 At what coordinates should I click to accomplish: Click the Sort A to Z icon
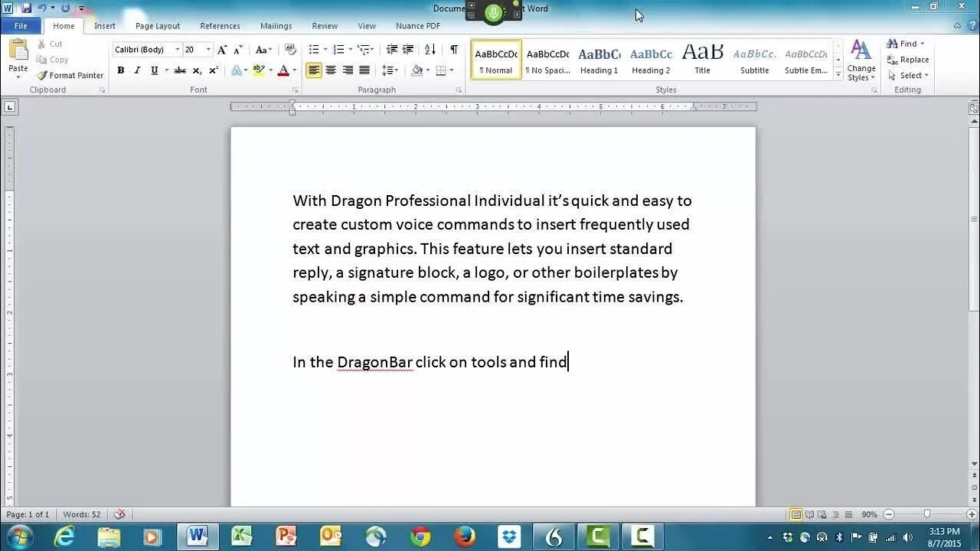tap(430, 50)
